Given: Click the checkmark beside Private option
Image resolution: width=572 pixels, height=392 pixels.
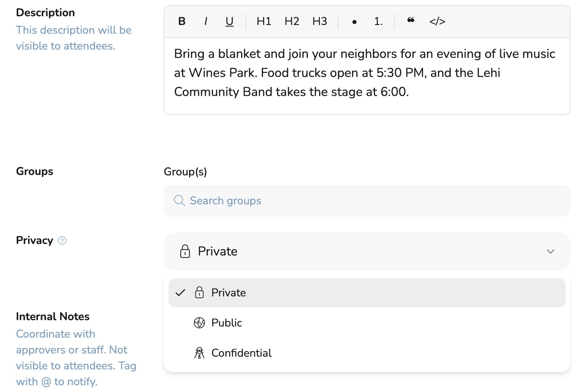Looking at the screenshot, I should coord(180,293).
